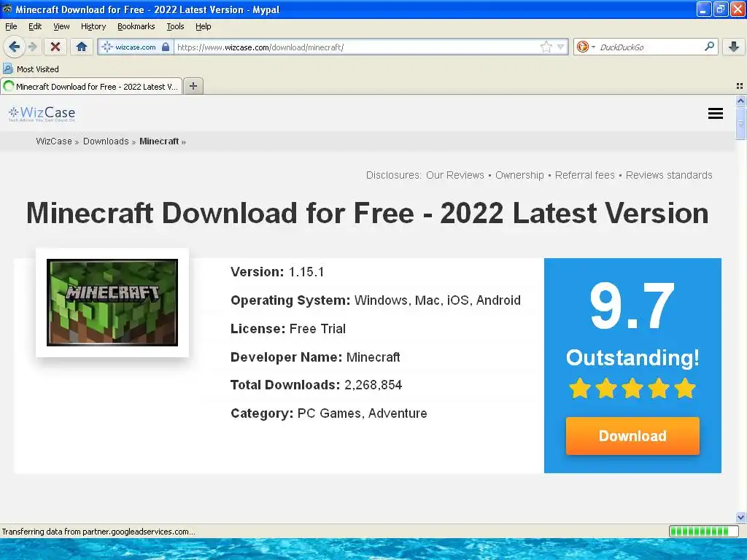
Task: Open the View menu
Action: (x=61, y=27)
